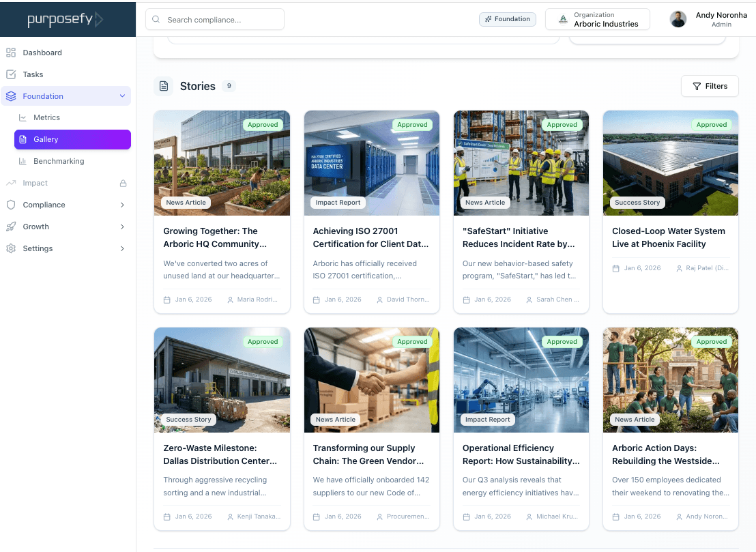This screenshot has height=552, width=756.
Task: Click the Gallery document icon
Action: (23, 139)
